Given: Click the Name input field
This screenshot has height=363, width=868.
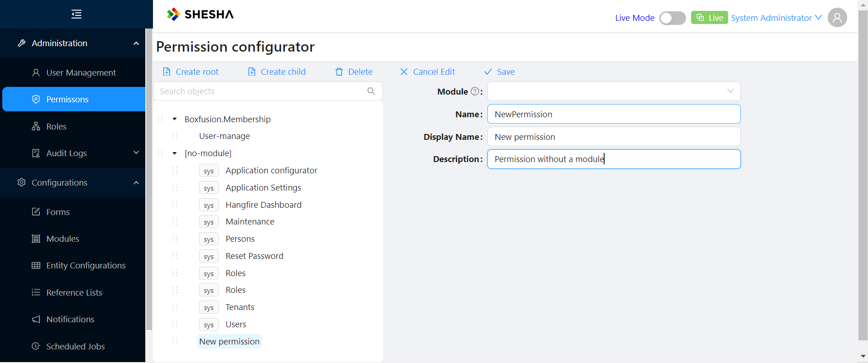Looking at the screenshot, I should tap(614, 114).
